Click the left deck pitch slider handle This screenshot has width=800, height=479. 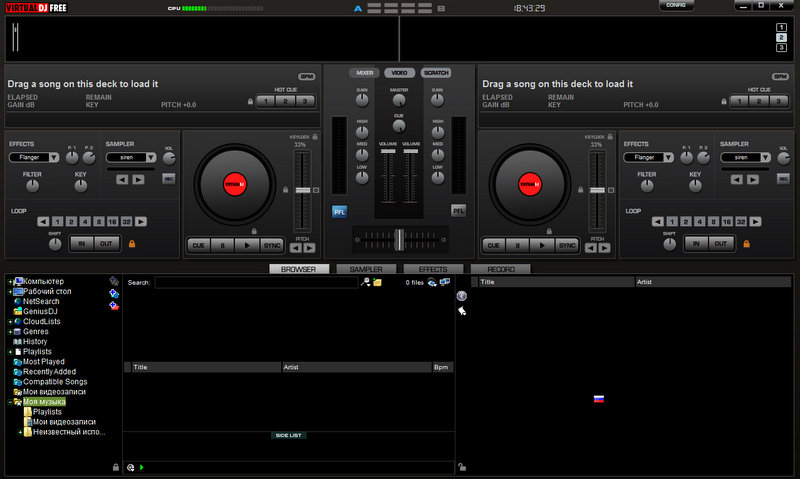pyautogui.click(x=303, y=190)
